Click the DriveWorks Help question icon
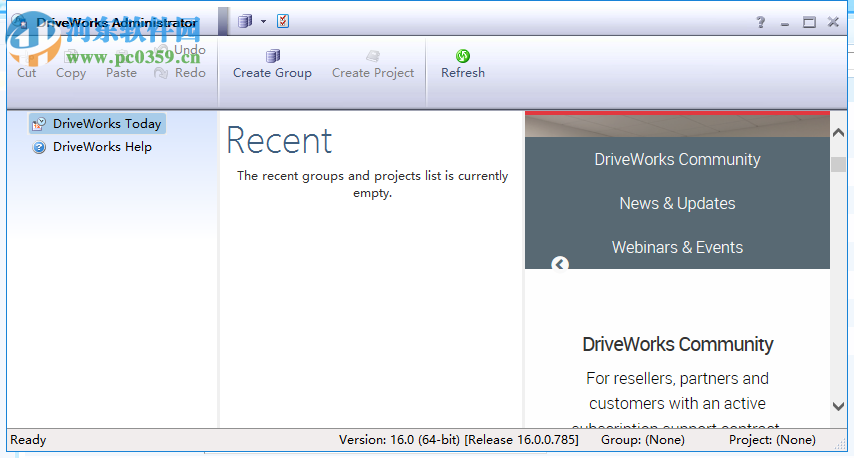The width and height of the screenshot is (854, 458). pyautogui.click(x=39, y=147)
